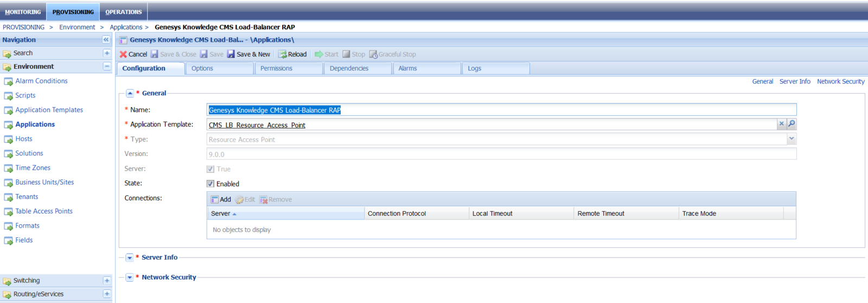Sort by the Server column header
The height and width of the screenshot is (303, 868).
click(286, 214)
